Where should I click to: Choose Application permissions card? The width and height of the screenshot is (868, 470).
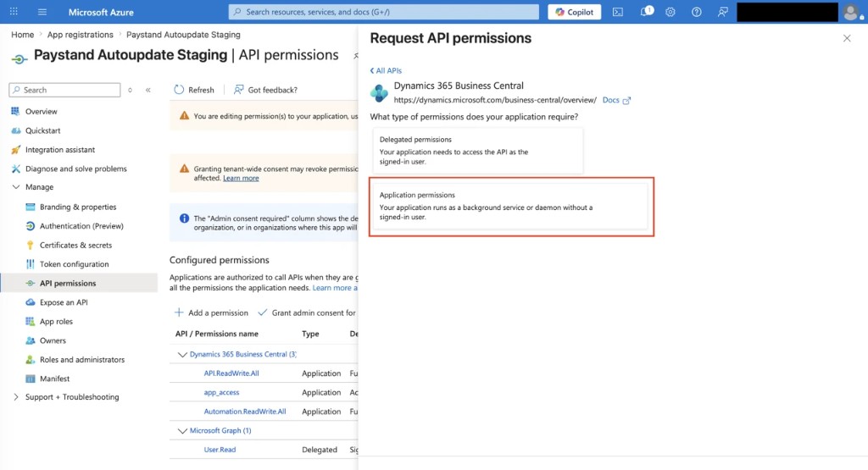pos(510,206)
